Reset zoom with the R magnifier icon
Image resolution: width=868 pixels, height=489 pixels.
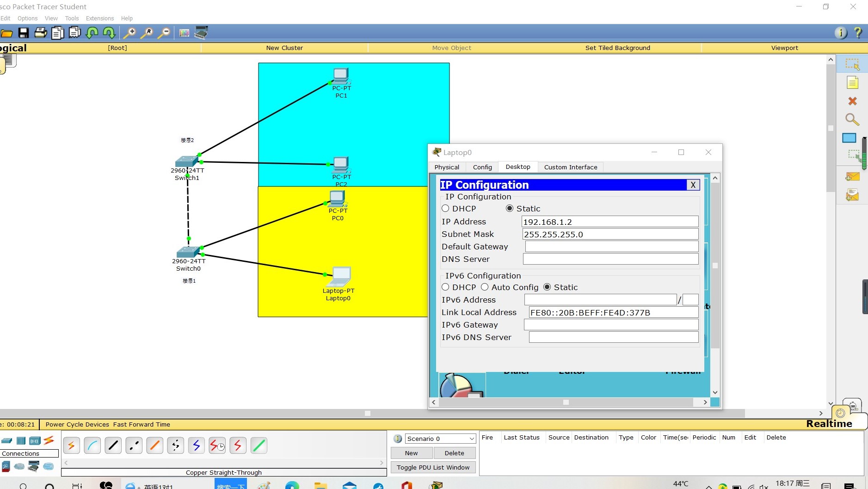147,33
